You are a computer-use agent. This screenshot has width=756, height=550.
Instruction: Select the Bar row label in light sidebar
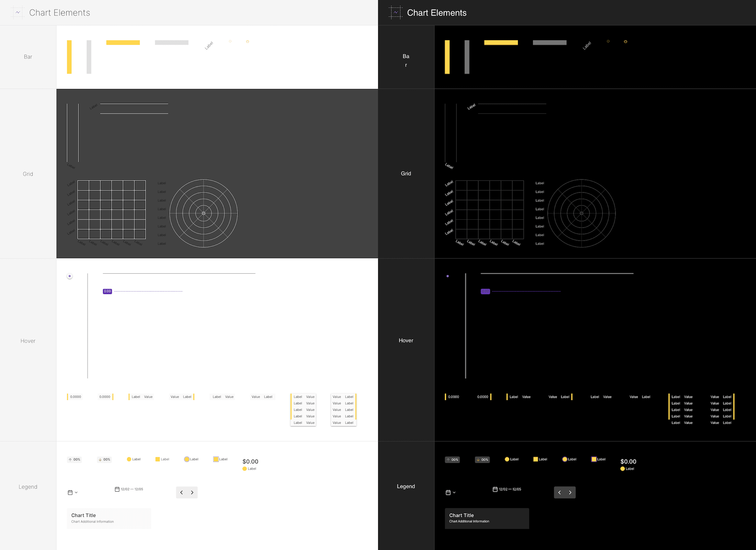point(28,57)
